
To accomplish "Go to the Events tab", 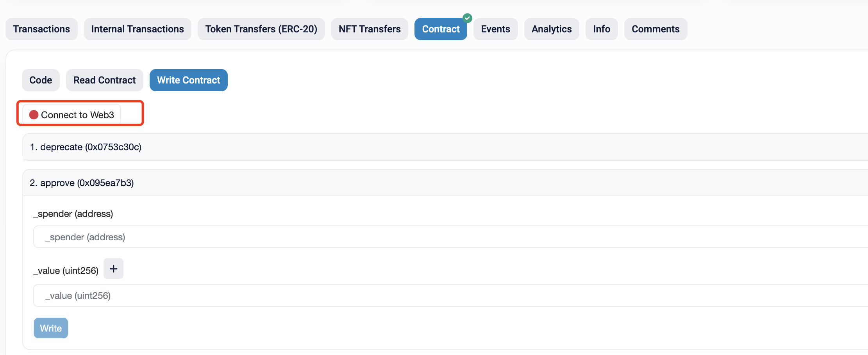I will pyautogui.click(x=495, y=29).
